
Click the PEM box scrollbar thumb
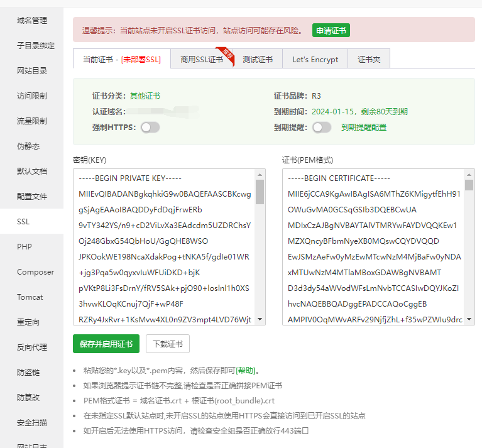469,185
